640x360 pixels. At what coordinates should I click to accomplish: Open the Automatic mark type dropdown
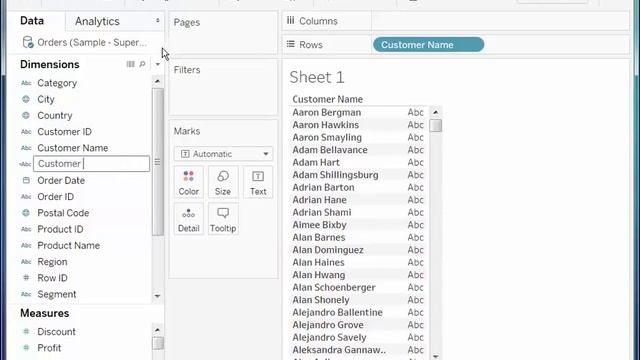[223, 154]
